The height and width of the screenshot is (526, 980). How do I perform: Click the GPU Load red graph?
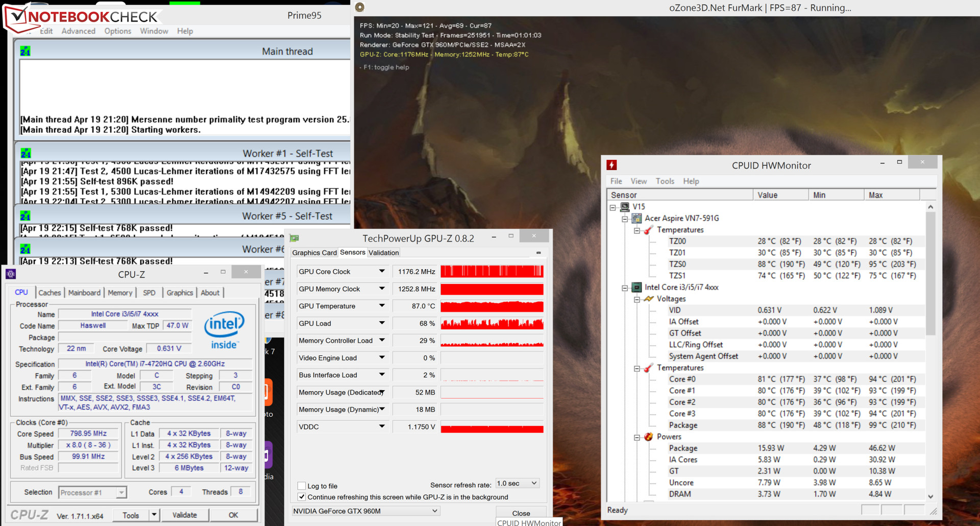point(492,323)
